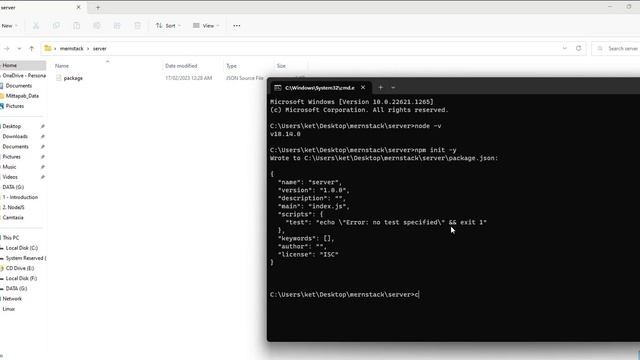The width and height of the screenshot is (640, 360).
Task: Open System Reserved drive in sidebar
Action: [x=25, y=258]
